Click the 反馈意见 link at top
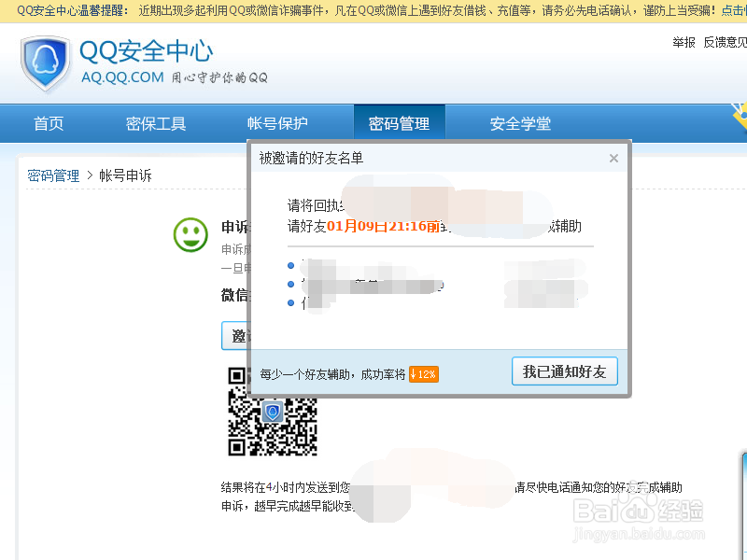The width and height of the screenshot is (747, 560). tap(726, 42)
